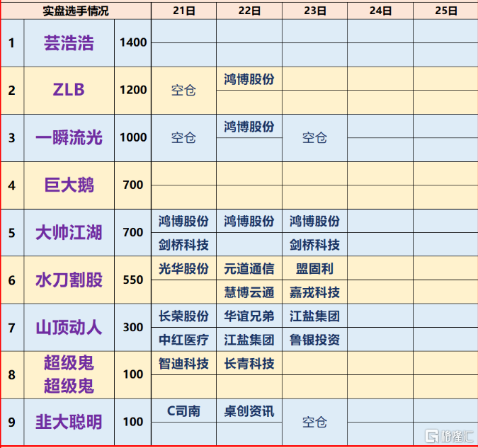Select the 鲁银投资 stock entry

(314, 339)
